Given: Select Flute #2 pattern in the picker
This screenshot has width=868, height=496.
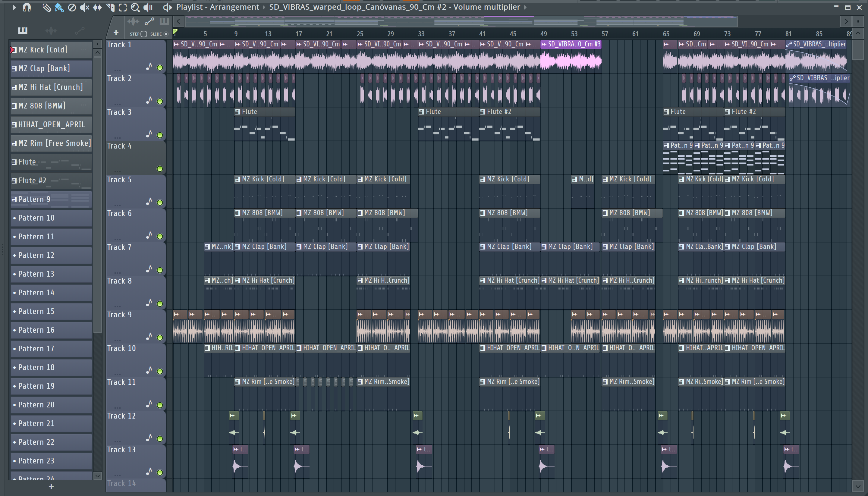Looking at the screenshot, I should pos(51,181).
